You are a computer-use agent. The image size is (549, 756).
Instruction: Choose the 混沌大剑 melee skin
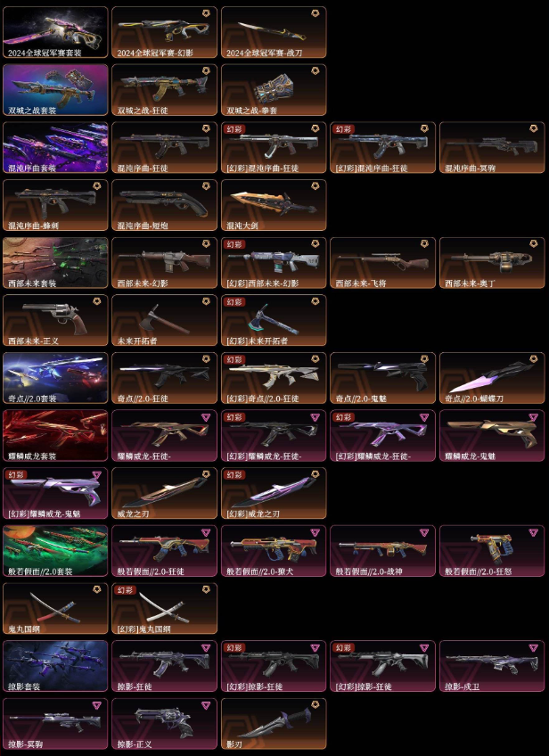274,205
